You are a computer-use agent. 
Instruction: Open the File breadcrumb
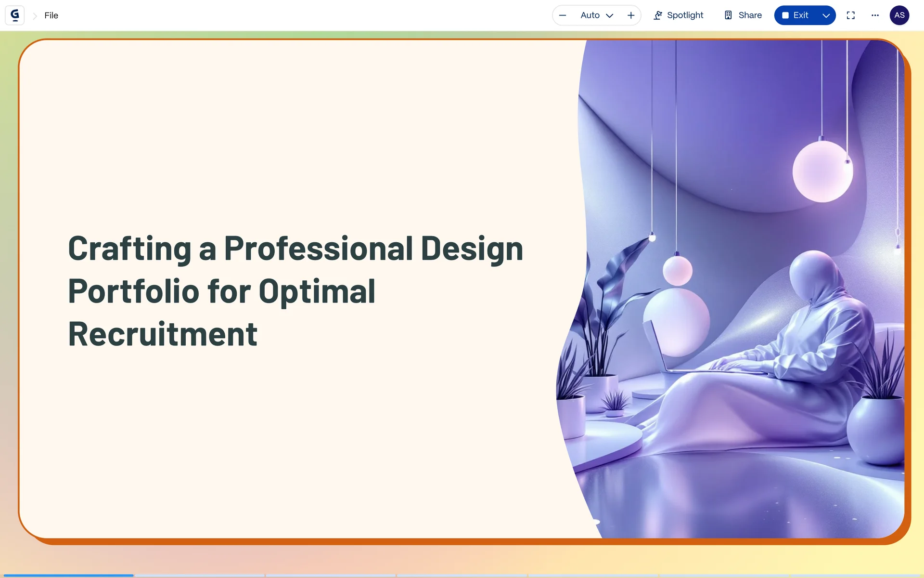(x=51, y=15)
